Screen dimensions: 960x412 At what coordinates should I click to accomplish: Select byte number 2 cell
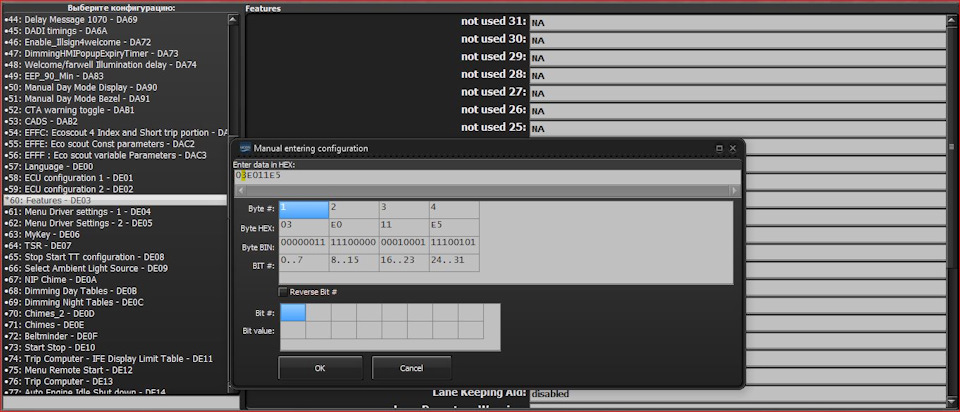(x=354, y=209)
